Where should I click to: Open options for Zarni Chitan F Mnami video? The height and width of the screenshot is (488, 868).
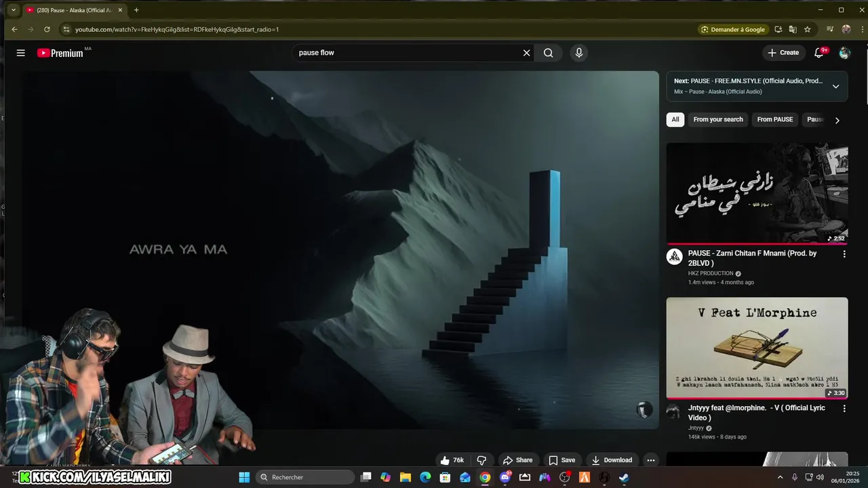click(844, 253)
